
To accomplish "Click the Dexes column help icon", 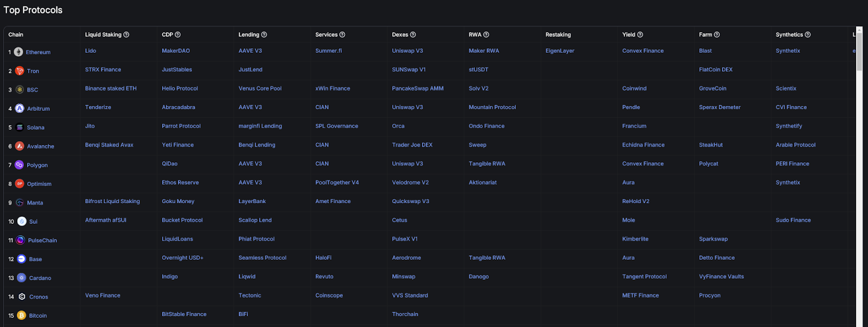I will [413, 35].
